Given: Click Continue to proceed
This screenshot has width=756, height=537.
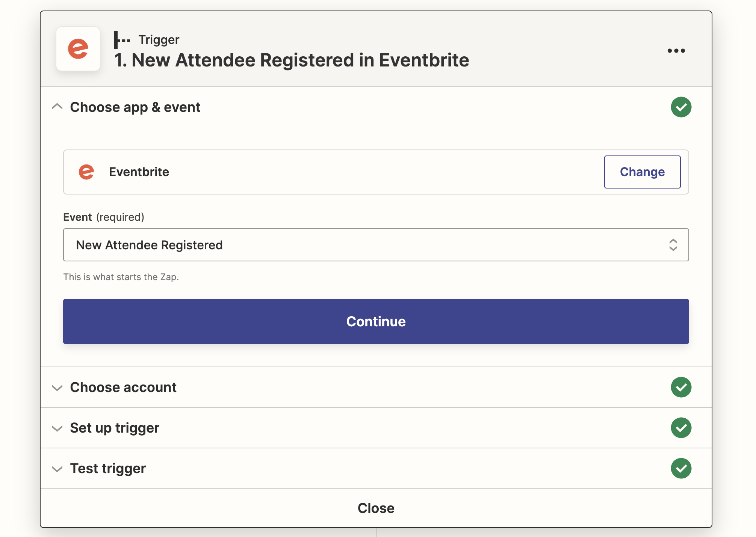Looking at the screenshot, I should coord(376,321).
